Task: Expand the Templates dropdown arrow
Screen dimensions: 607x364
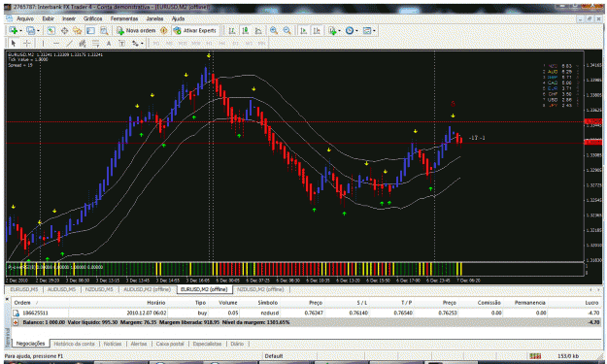Action: (374, 30)
